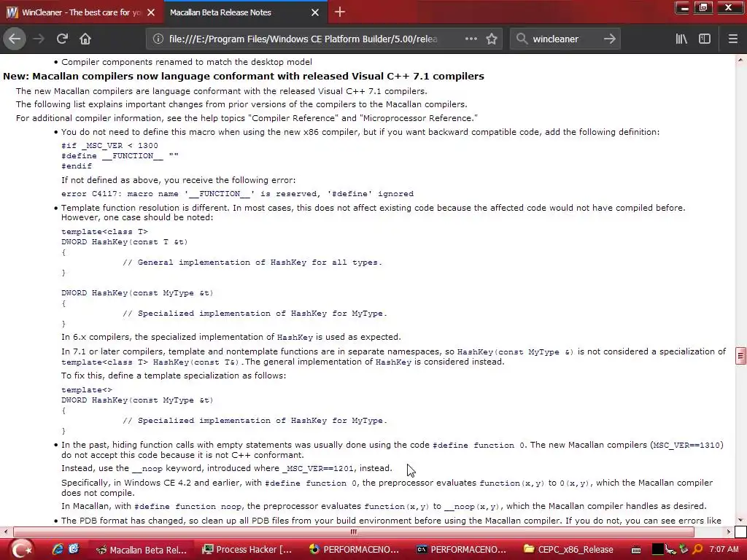Click the keyboard tray icon
The width and height of the screenshot is (747, 560).
coord(636,550)
